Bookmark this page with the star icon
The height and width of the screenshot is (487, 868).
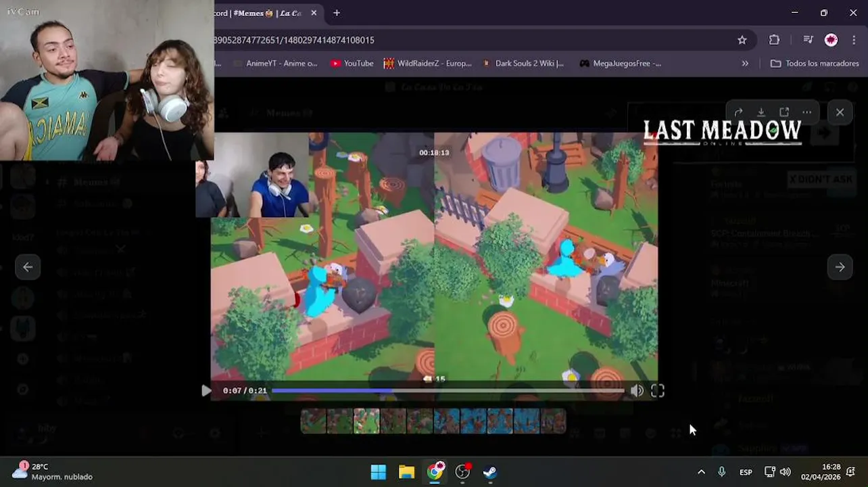coord(742,40)
